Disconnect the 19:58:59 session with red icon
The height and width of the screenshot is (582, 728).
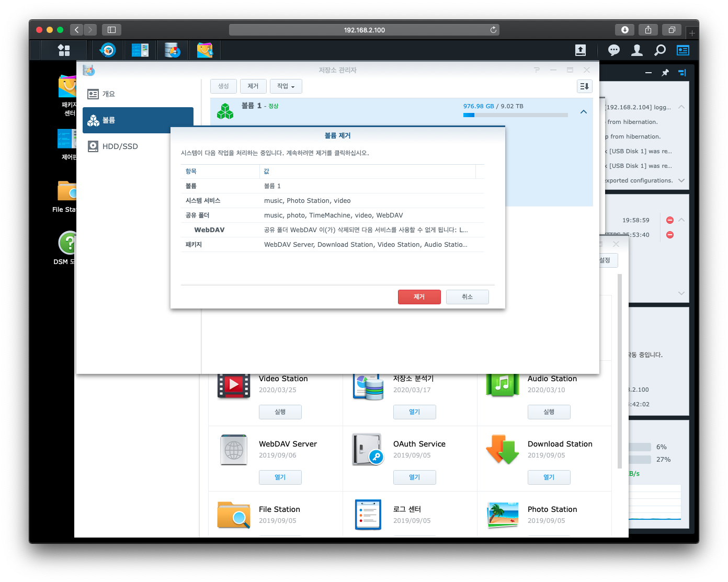[x=670, y=220]
